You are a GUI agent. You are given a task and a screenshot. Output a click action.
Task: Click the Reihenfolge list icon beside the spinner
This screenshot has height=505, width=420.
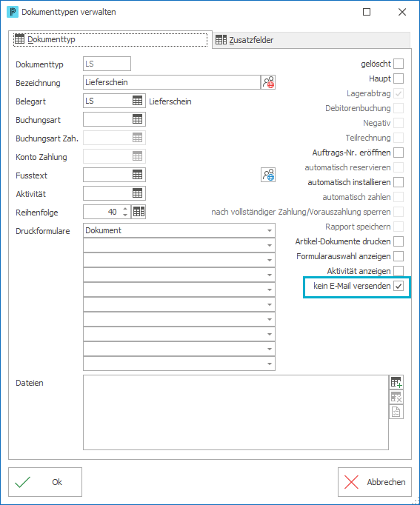(x=139, y=212)
